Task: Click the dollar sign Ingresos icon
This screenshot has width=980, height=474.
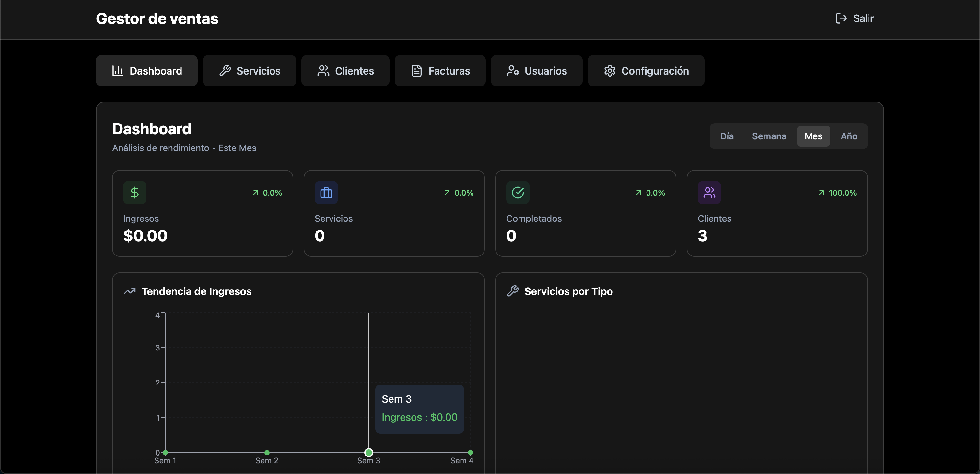Action: (x=135, y=193)
